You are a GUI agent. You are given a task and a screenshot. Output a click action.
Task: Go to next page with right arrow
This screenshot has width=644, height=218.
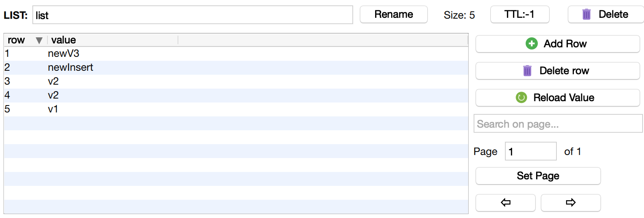click(570, 202)
